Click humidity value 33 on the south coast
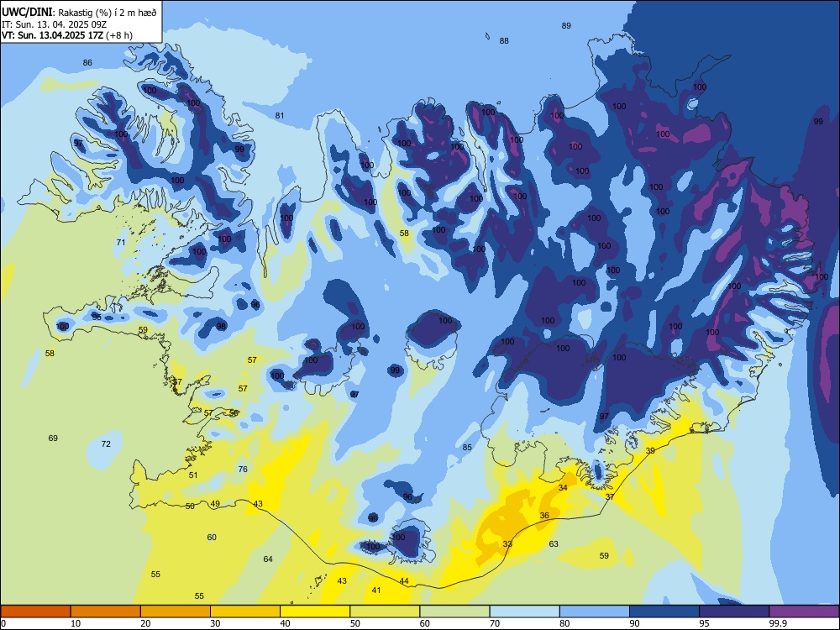 [507, 543]
